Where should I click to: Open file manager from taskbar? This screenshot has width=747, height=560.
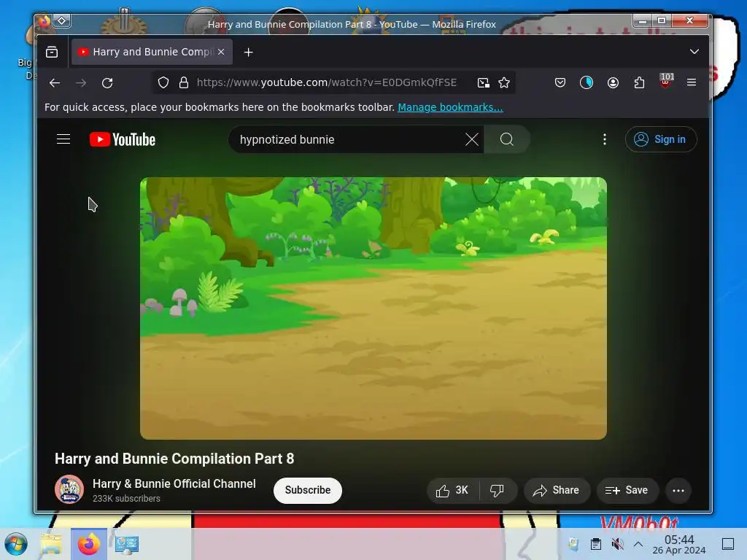51,544
